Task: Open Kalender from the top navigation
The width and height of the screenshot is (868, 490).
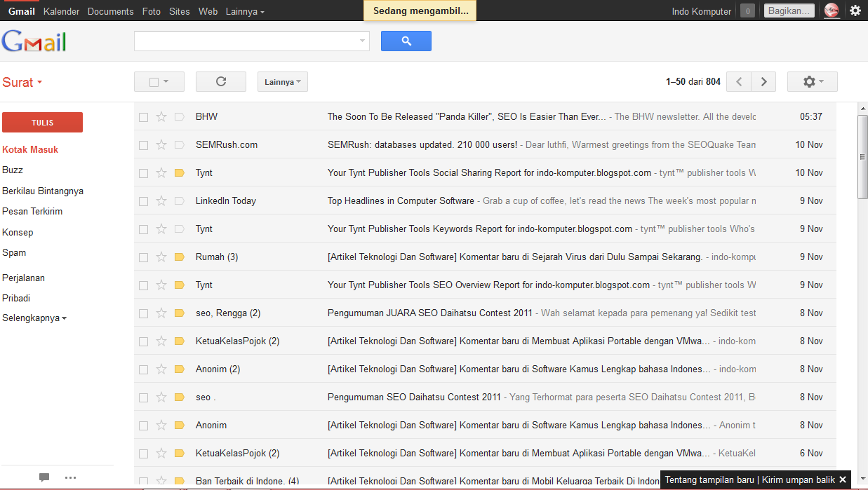Action: click(61, 11)
